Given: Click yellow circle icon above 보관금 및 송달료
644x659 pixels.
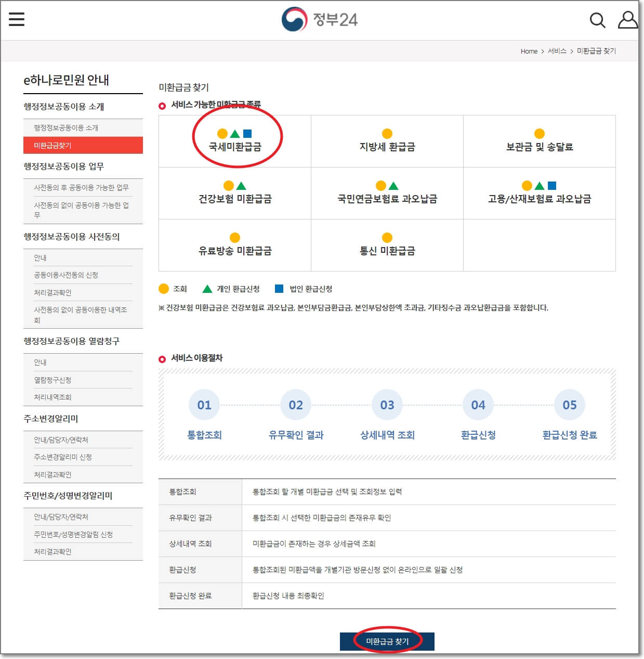Looking at the screenshot, I should pyautogui.click(x=540, y=134).
